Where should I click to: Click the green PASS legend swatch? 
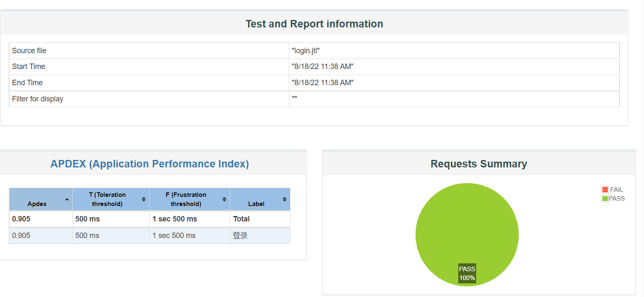(x=605, y=199)
